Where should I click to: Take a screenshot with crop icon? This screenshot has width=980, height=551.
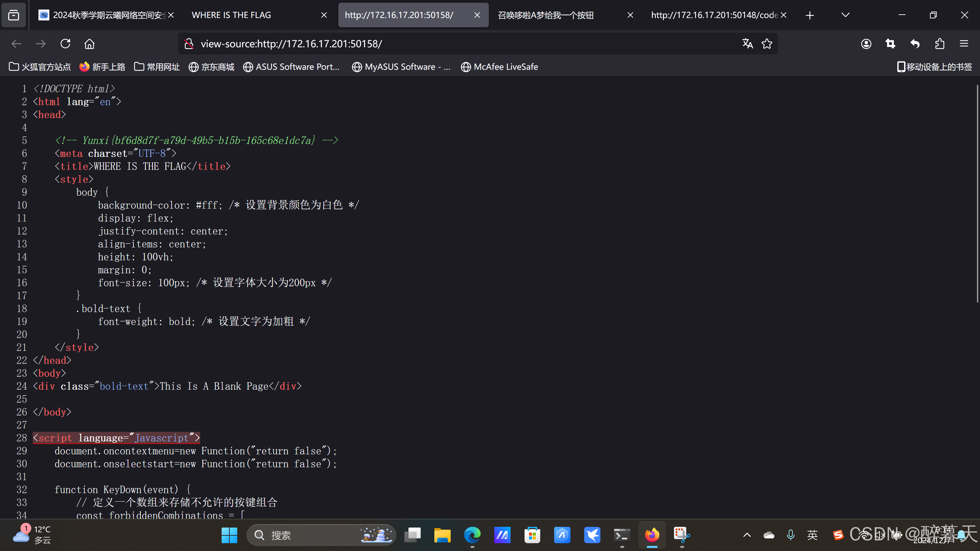[x=890, y=44]
